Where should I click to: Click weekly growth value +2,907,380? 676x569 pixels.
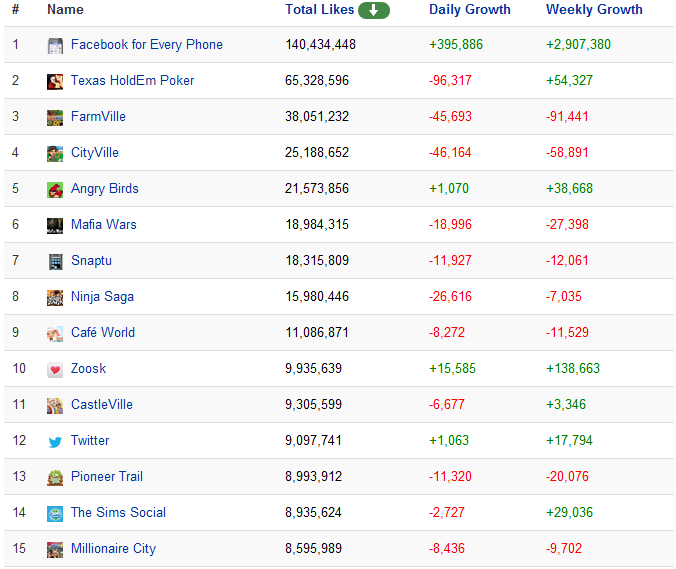(x=578, y=44)
